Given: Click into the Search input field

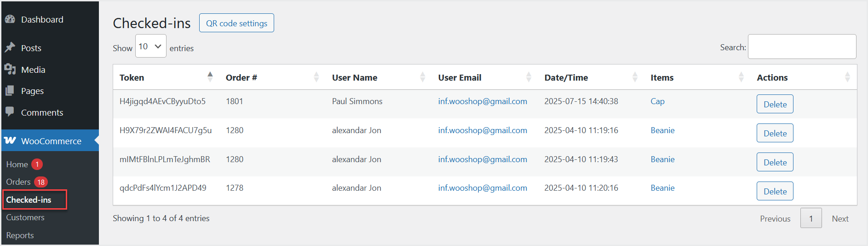Looking at the screenshot, I should click(x=802, y=47).
